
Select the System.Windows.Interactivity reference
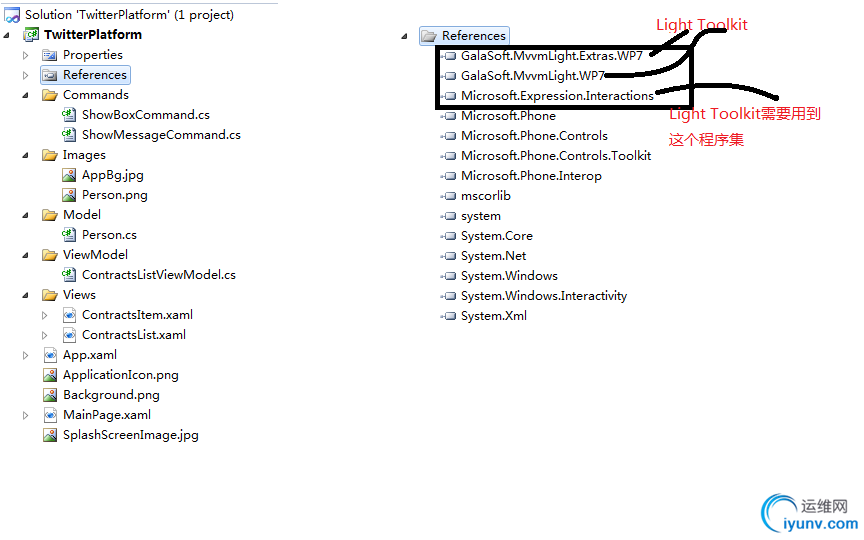coord(544,296)
